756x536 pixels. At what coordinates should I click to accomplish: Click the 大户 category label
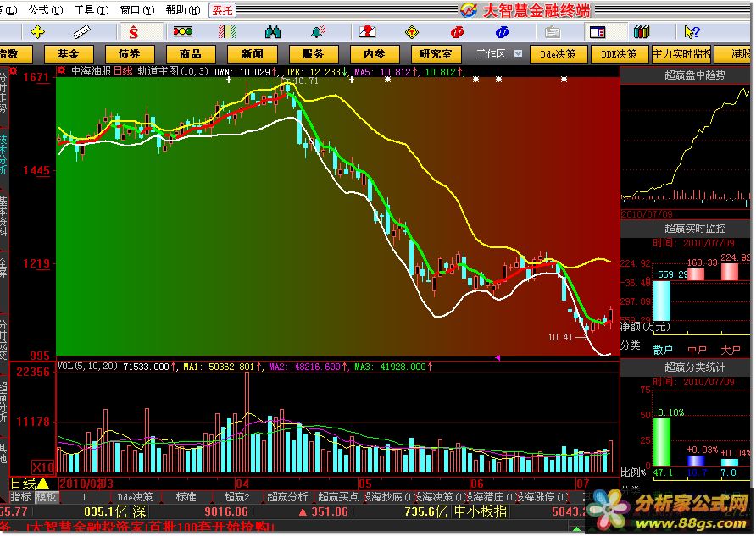(x=731, y=350)
